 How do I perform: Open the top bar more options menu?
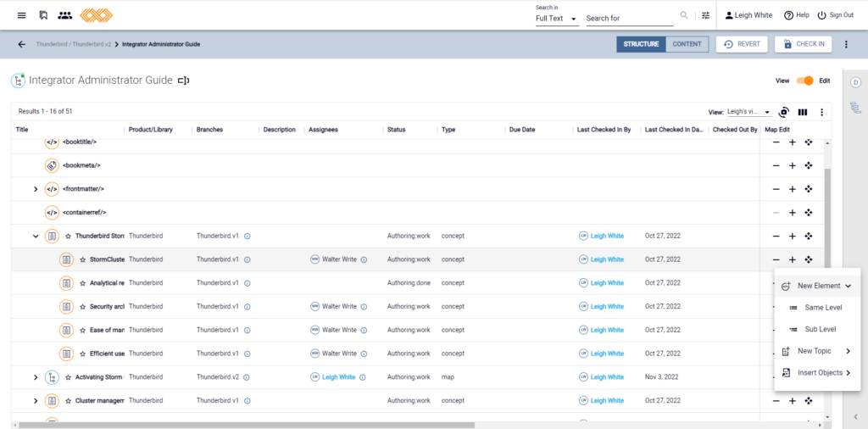[846, 44]
